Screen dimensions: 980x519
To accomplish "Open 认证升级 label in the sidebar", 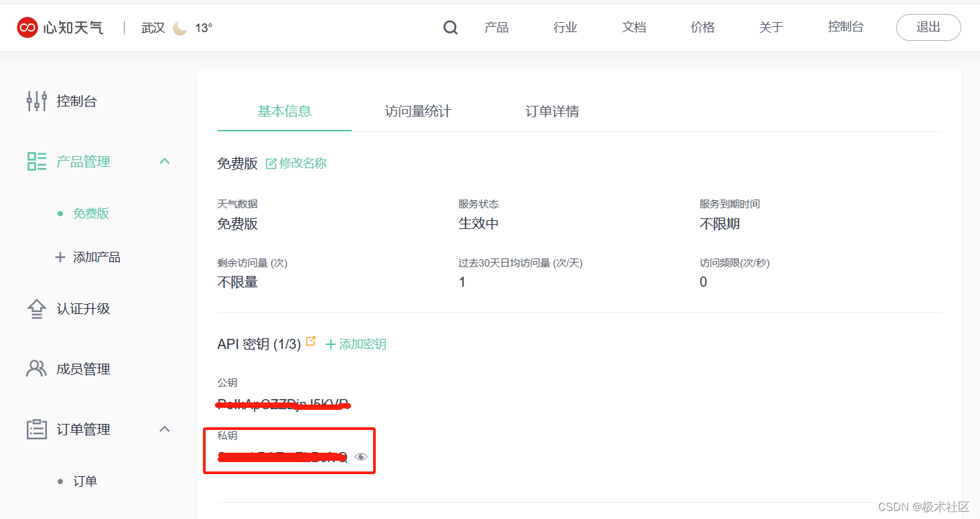I will (84, 309).
